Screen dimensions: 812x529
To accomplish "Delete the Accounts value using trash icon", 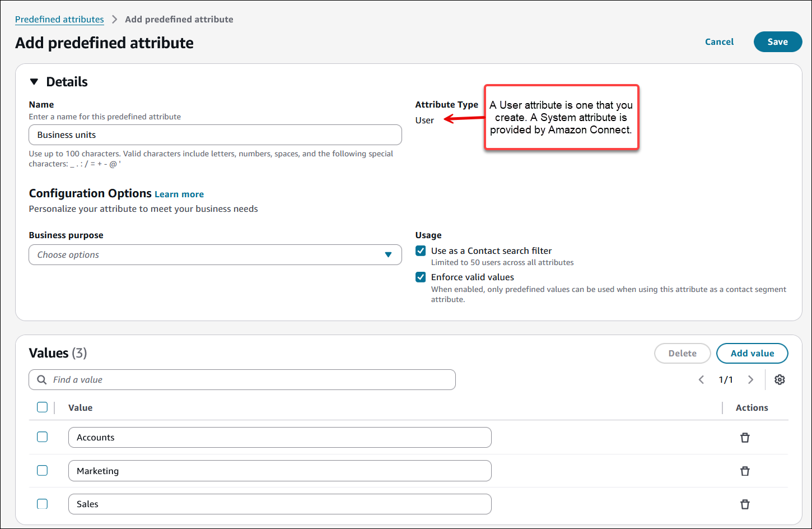I will [x=745, y=438].
